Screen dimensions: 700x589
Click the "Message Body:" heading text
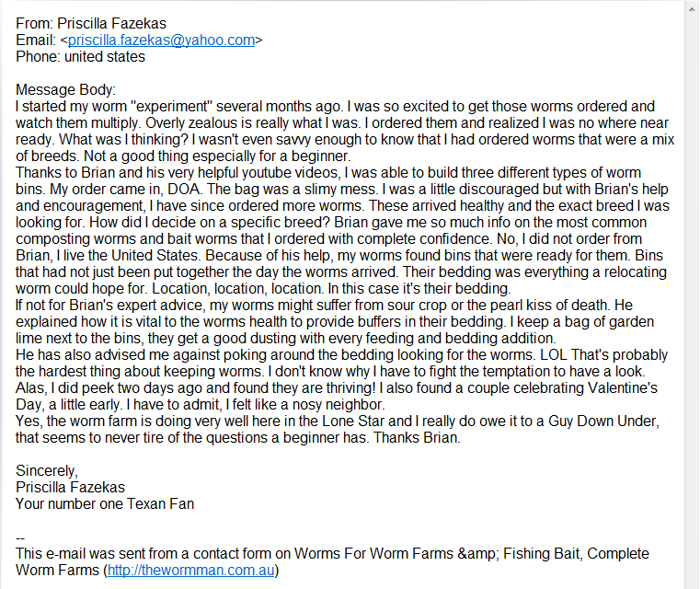pyautogui.click(x=66, y=90)
